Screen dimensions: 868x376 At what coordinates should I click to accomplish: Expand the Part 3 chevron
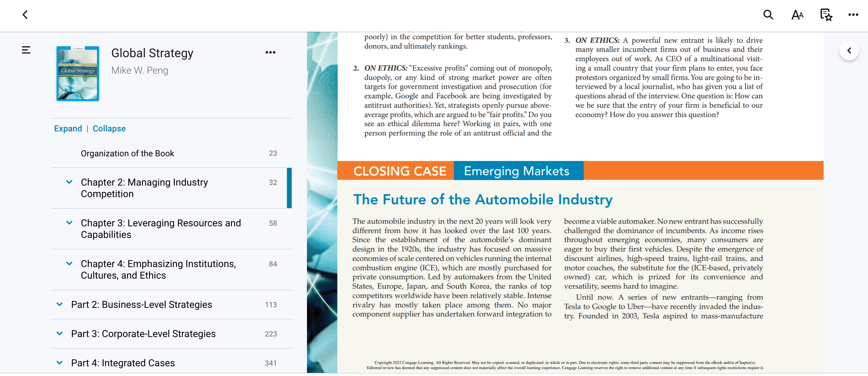pyautogui.click(x=60, y=334)
